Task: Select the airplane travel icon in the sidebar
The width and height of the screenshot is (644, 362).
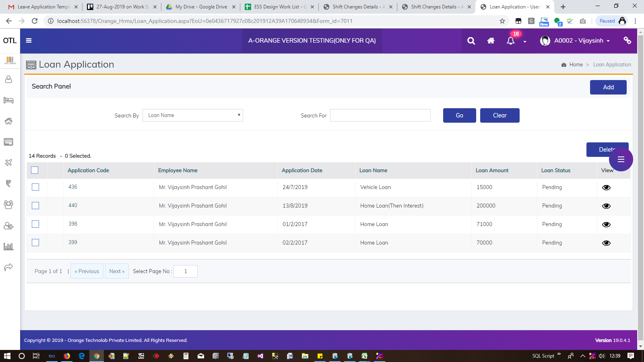Action: pyautogui.click(x=8, y=162)
